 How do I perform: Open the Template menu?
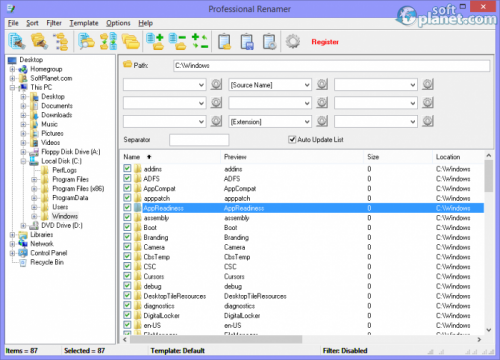pos(84,23)
